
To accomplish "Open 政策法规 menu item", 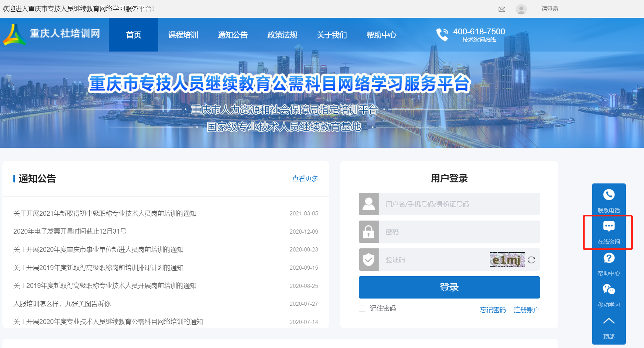I will tap(282, 35).
